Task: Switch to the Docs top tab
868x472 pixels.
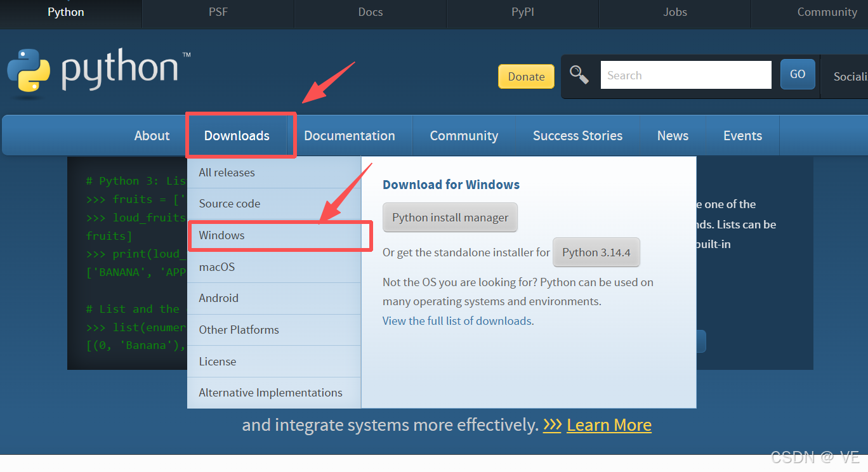Action: tap(371, 12)
